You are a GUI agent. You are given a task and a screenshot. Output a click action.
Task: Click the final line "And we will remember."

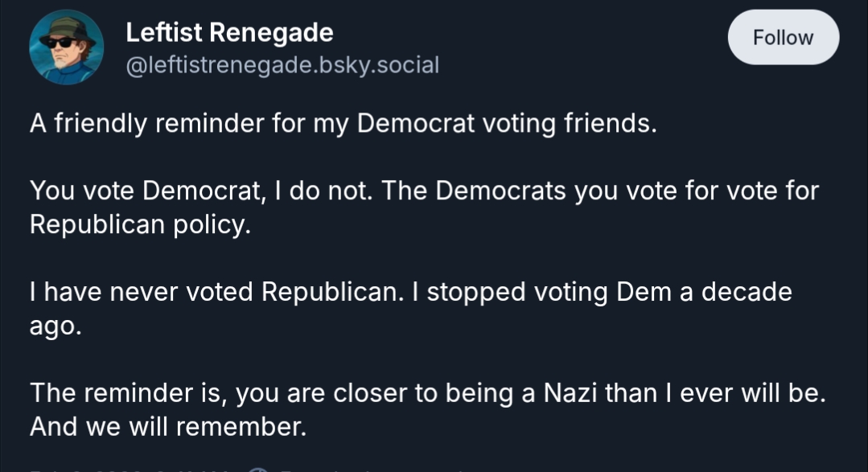pyautogui.click(x=168, y=426)
